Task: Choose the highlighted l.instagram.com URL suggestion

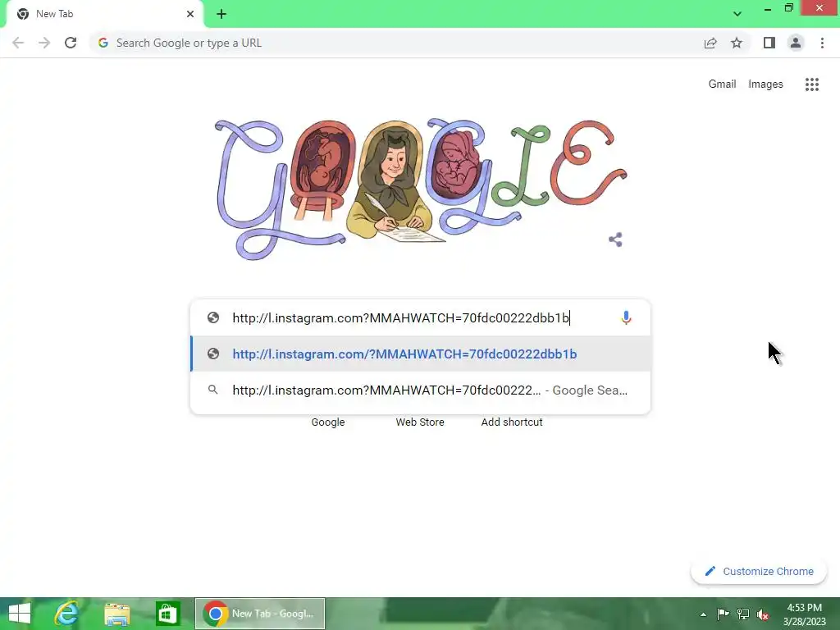Action: click(x=421, y=354)
